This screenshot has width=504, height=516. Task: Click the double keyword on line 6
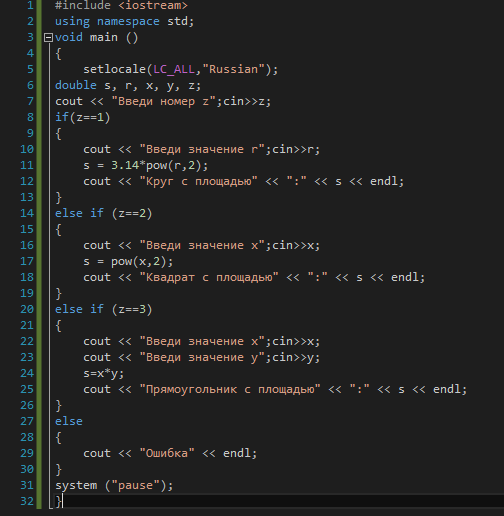click(x=76, y=85)
